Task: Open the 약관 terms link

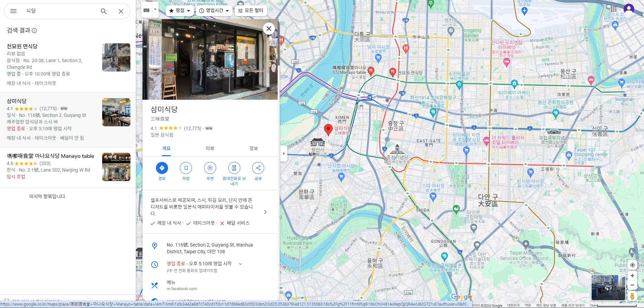Action: (x=528, y=305)
